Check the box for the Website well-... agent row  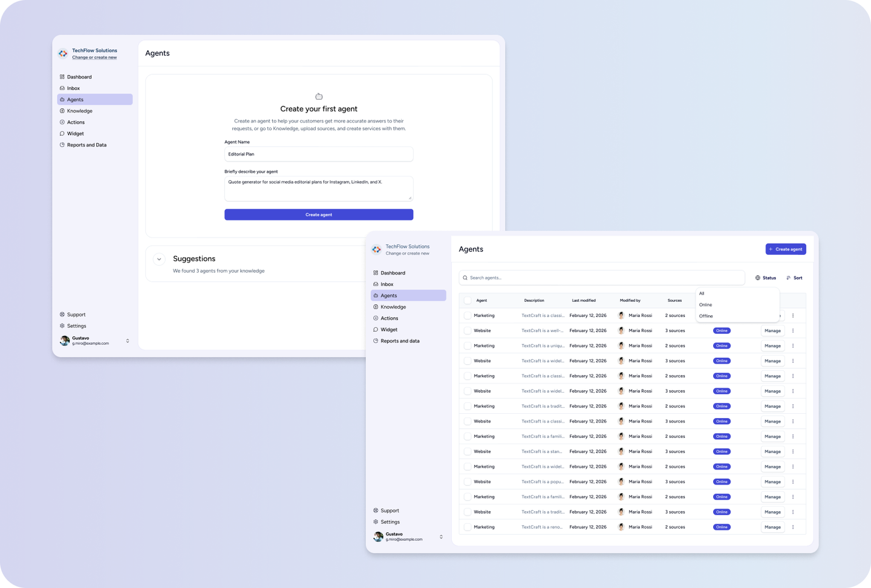[468, 331]
